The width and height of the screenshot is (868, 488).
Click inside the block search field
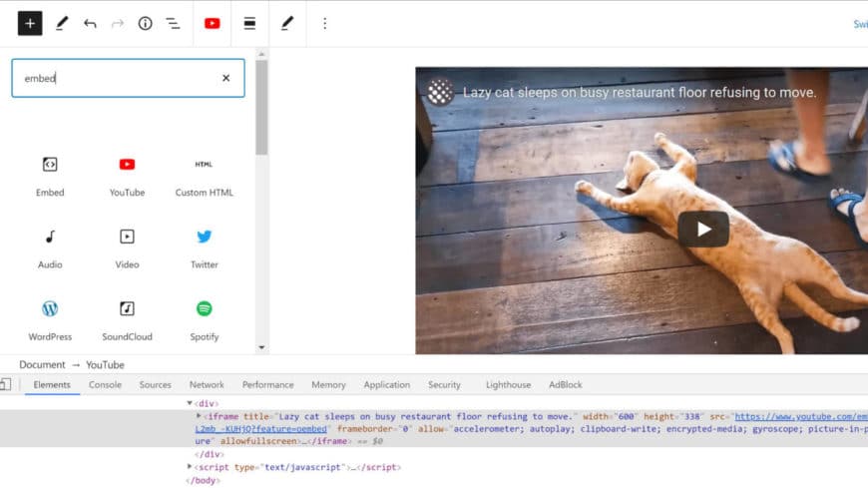pos(115,78)
